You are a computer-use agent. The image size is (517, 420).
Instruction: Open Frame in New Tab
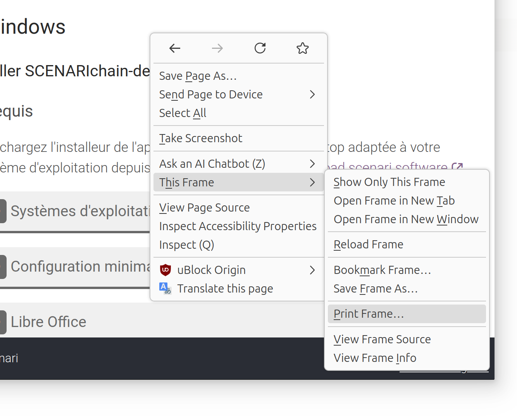pos(394,201)
